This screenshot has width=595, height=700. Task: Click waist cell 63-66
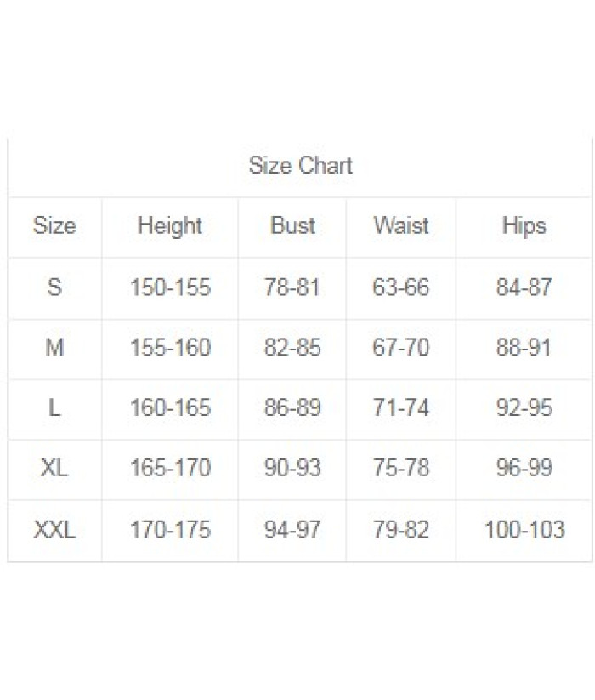click(401, 287)
